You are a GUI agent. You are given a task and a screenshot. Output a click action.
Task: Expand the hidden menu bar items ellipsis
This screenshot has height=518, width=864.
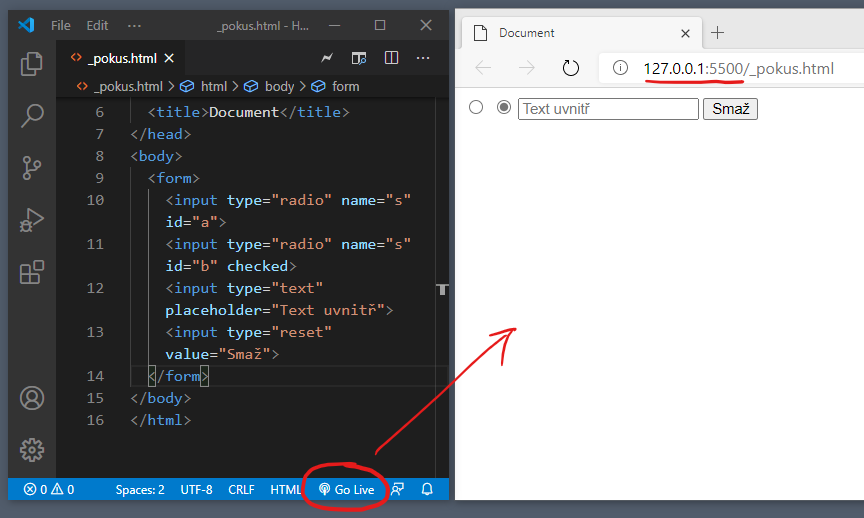point(134,25)
